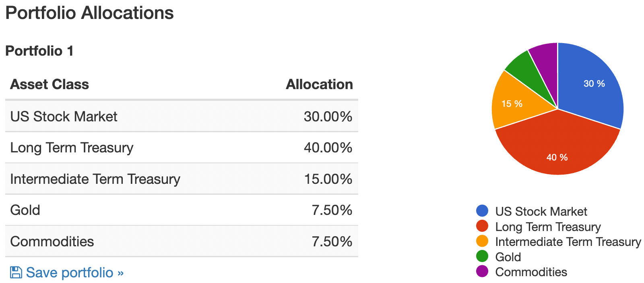
Task: Click the Allocation column header
Action: (319, 84)
